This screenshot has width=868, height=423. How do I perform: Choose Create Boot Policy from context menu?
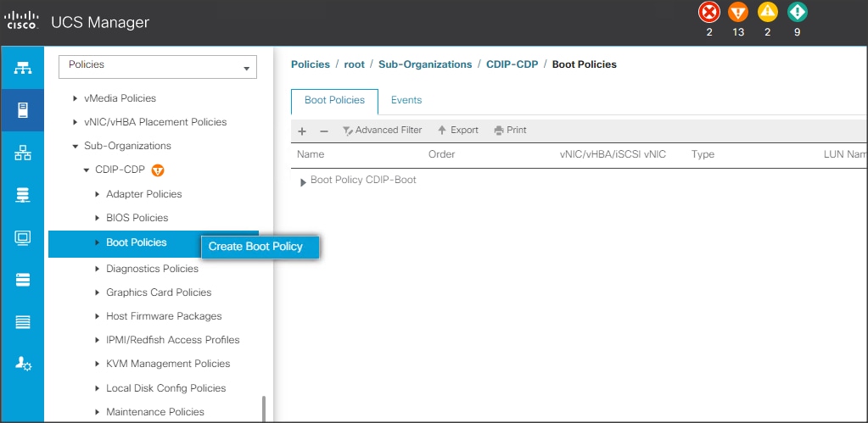(x=260, y=247)
